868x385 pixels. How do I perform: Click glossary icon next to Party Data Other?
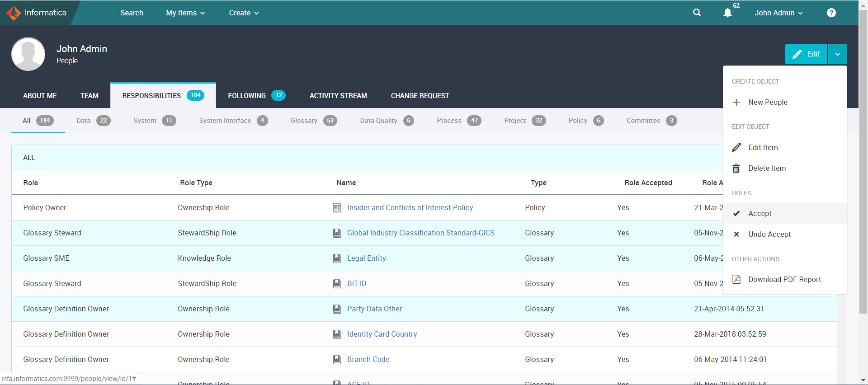pyautogui.click(x=337, y=309)
